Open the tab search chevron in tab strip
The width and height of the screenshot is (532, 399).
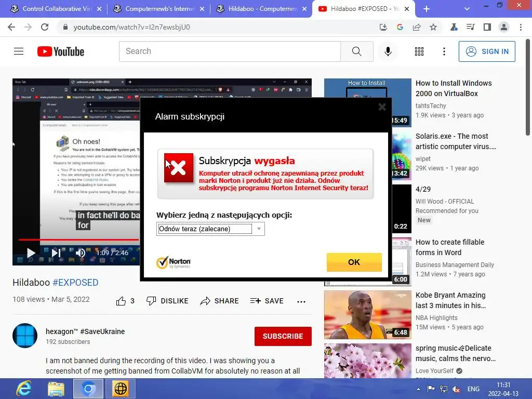pyautogui.click(x=467, y=9)
